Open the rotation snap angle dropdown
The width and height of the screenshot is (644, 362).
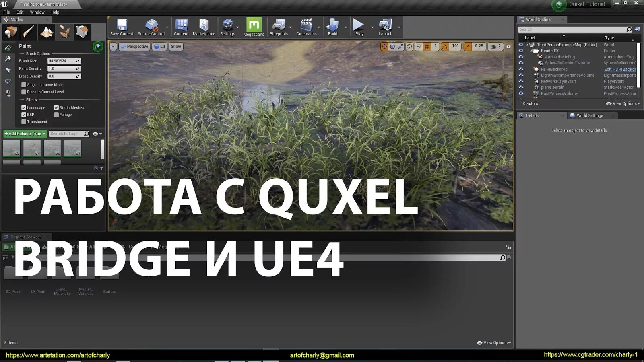[455, 47]
